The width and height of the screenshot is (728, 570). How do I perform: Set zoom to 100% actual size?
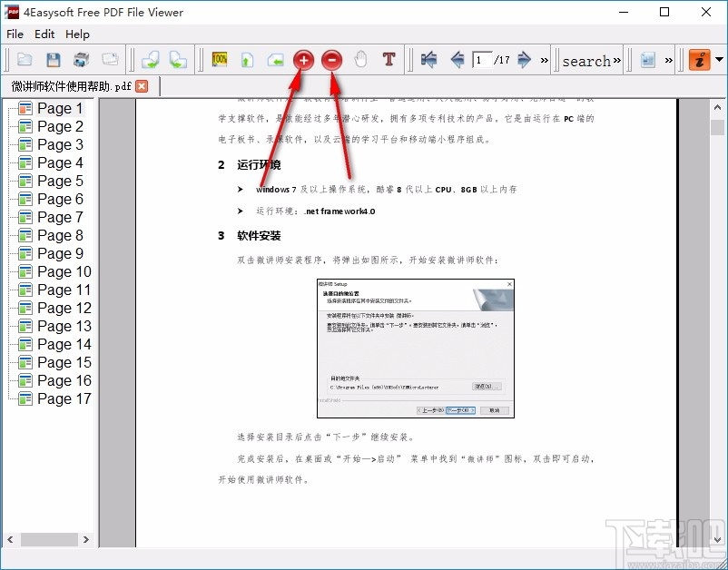point(221,59)
